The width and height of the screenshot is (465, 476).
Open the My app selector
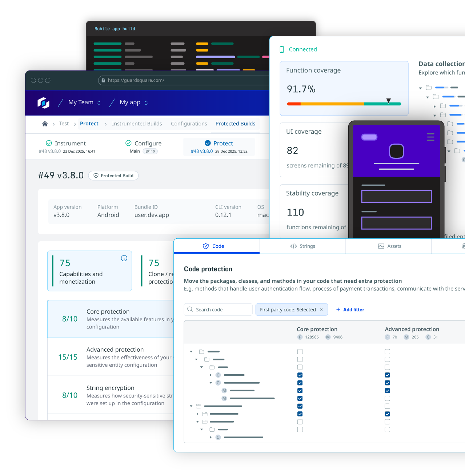click(133, 102)
